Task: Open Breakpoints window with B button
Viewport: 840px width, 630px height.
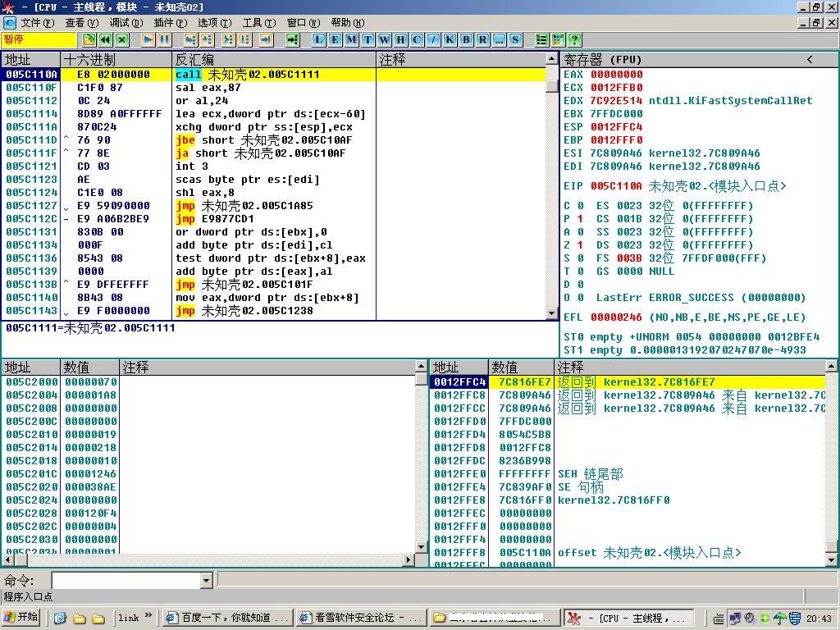Action: [466, 39]
